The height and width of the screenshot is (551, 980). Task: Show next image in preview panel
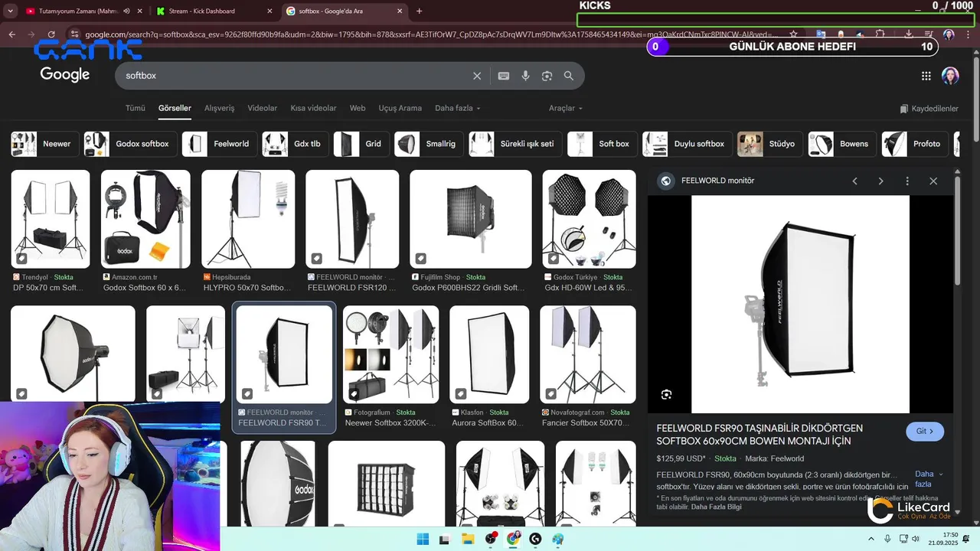tap(880, 181)
